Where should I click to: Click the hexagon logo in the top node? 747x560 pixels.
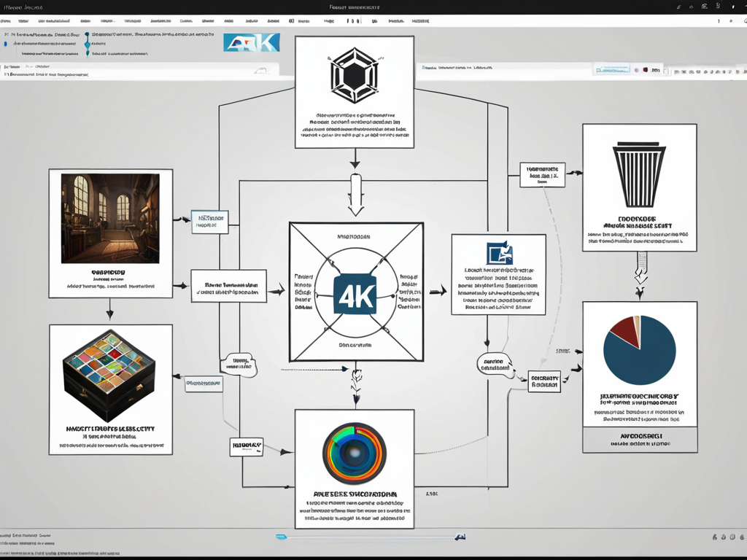point(355,75)
